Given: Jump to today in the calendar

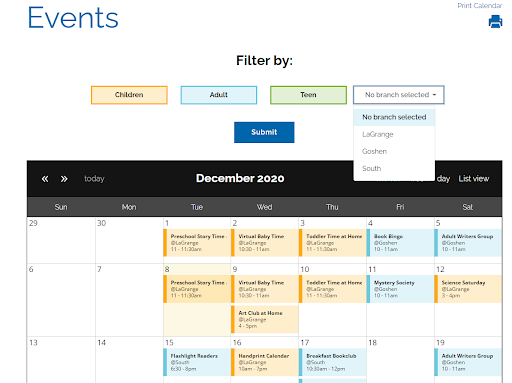Looking at the screenshot, I should tap(94, 179).
